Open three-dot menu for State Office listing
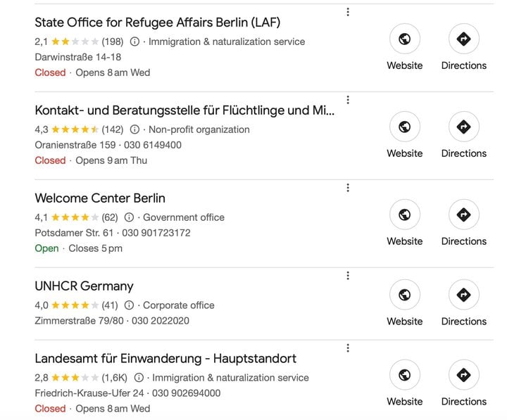This screenshot has height=420, width=507. (348, 12)
